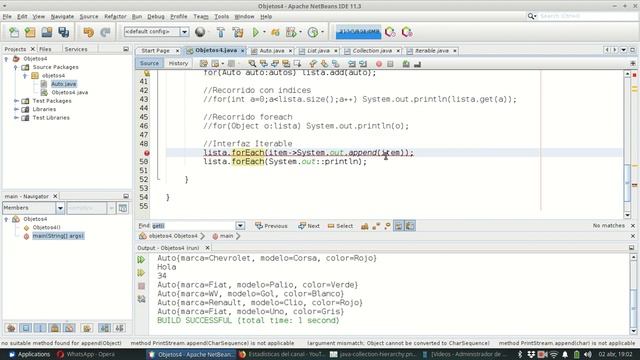
Task: Open the Debug menu
Action: (x=156, y=17)
